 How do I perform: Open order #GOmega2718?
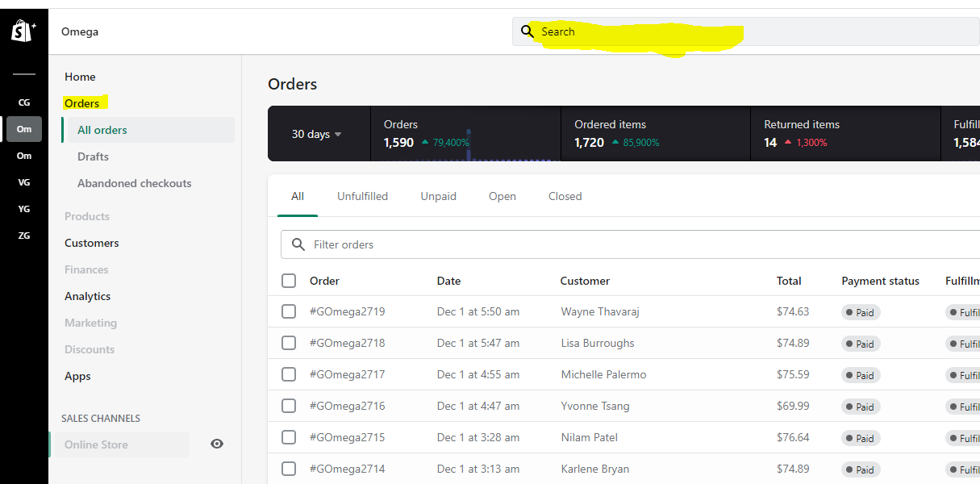pos(347,343)
